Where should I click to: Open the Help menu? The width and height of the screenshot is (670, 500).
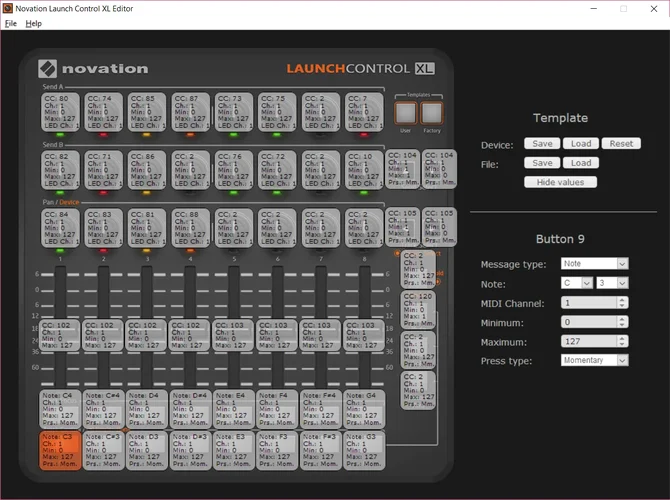(x=33, y=24)
